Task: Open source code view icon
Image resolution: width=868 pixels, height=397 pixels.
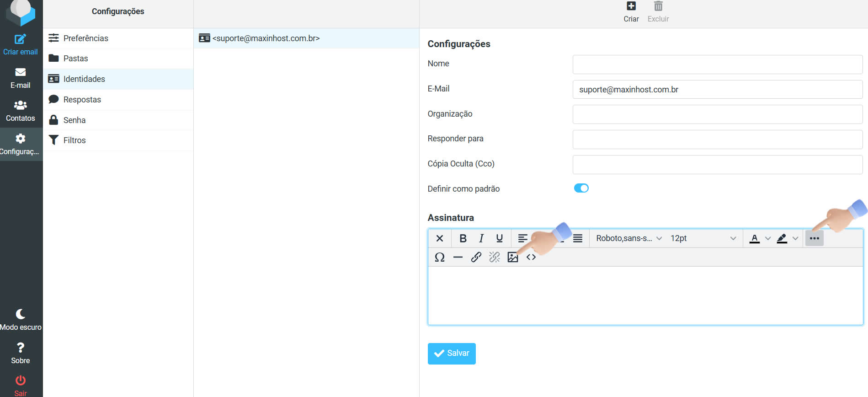Action: click(x=531, y=257)
